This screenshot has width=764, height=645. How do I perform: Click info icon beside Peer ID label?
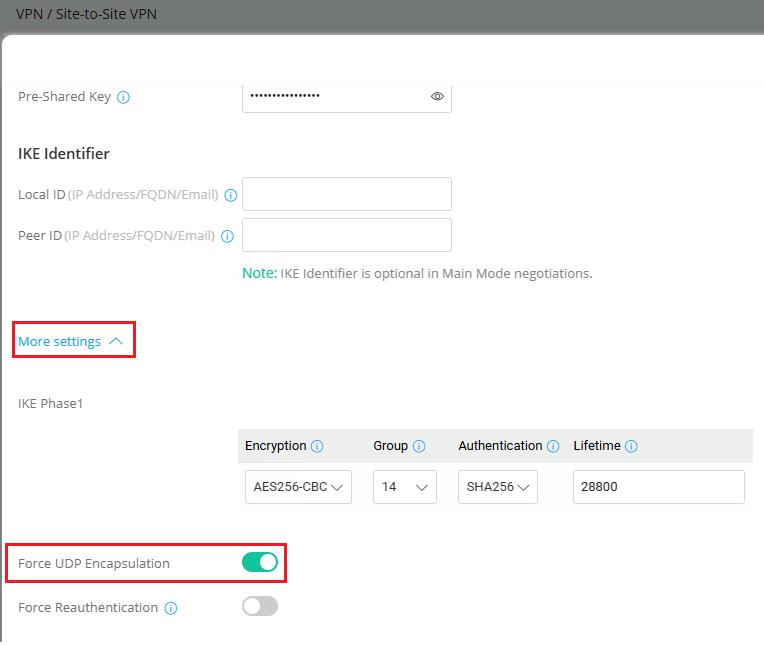pyautogui.click(x=227, y=236)
